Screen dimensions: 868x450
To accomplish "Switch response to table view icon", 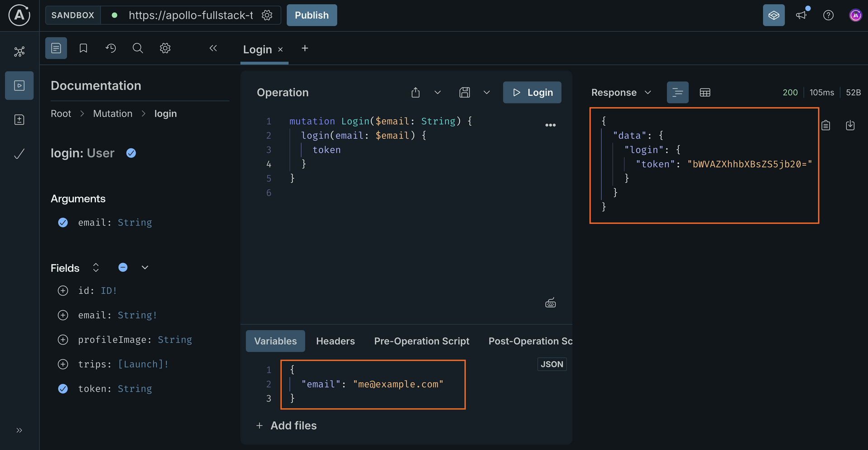I will (x=705, y=93).
